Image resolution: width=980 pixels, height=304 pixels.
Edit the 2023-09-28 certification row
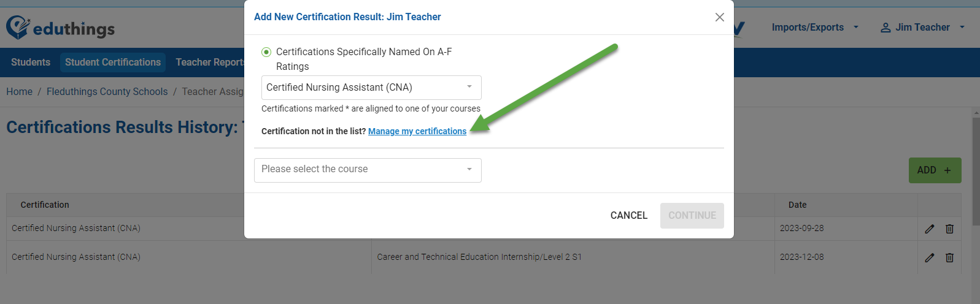point(930,229)
